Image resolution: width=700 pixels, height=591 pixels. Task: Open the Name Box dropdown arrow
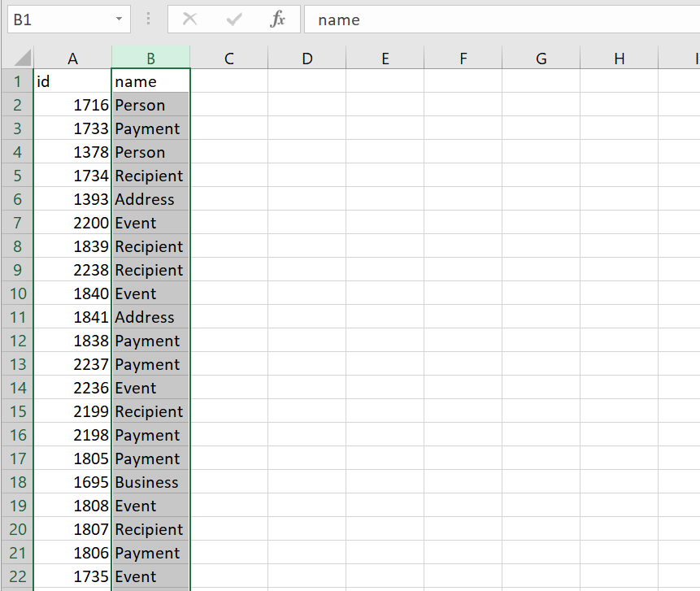tap(120, 20)
